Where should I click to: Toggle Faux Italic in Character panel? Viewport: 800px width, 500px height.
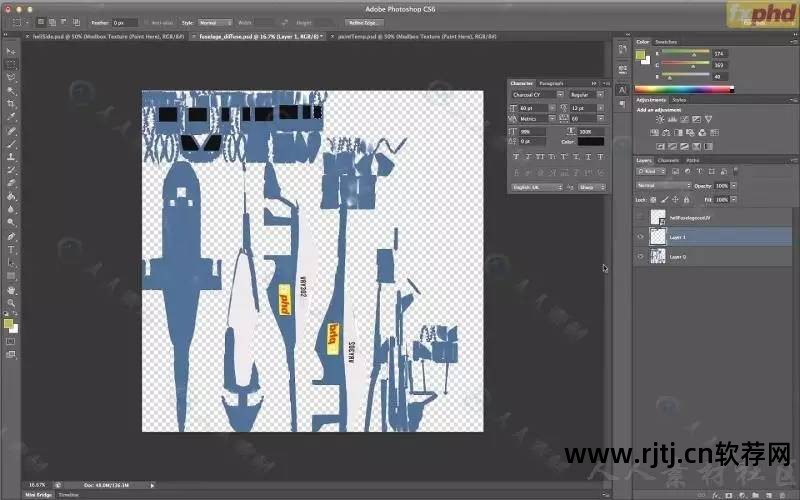(x=528, y=157)
